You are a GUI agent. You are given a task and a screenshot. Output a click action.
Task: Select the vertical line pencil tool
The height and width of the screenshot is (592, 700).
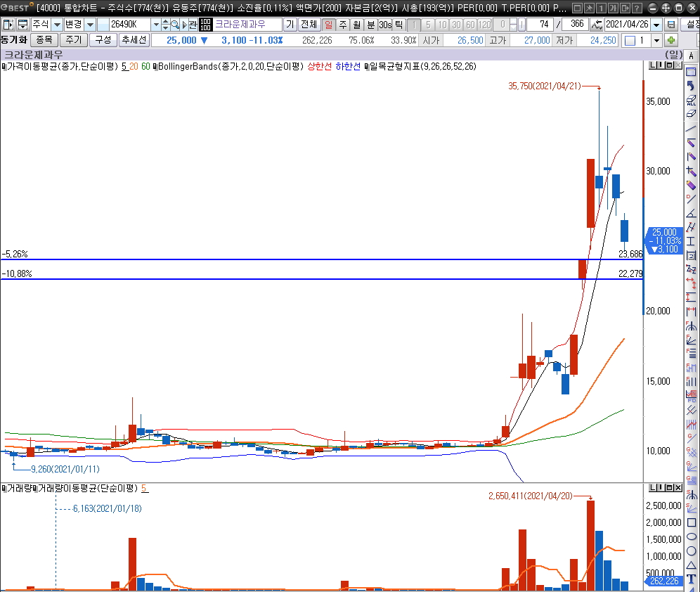[691, 157]
